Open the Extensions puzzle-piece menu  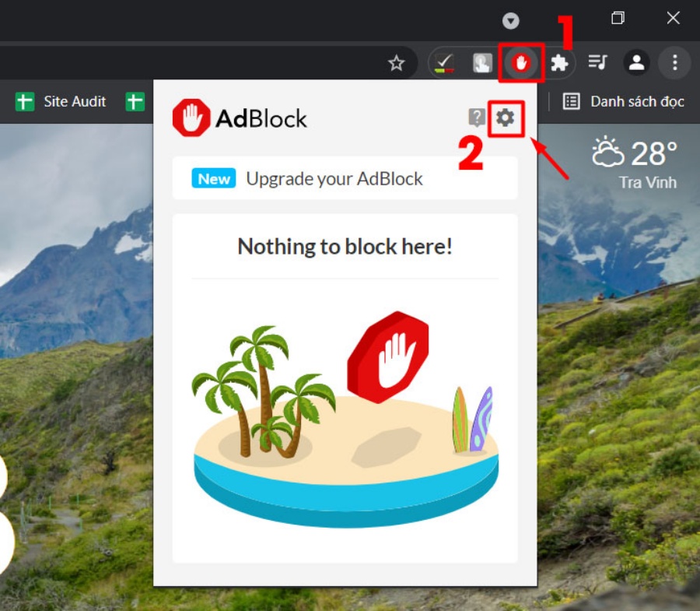click(558, 63)
